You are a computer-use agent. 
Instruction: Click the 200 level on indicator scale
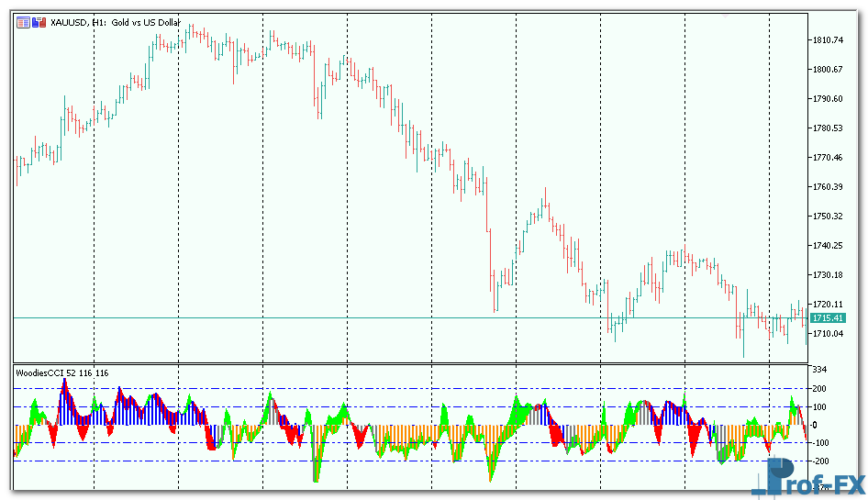[820, 389]
